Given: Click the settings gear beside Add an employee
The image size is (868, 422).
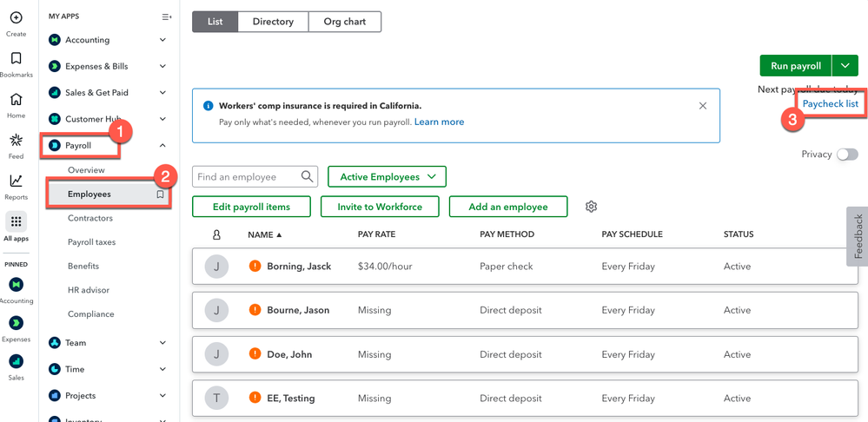Looking at the screenshot, I should point(591,207).
